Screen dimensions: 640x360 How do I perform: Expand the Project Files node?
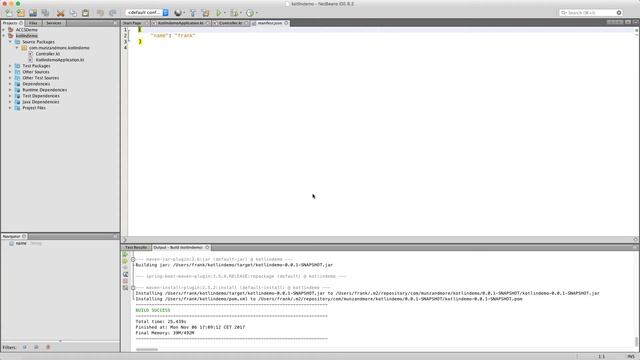tap(10, 108)
